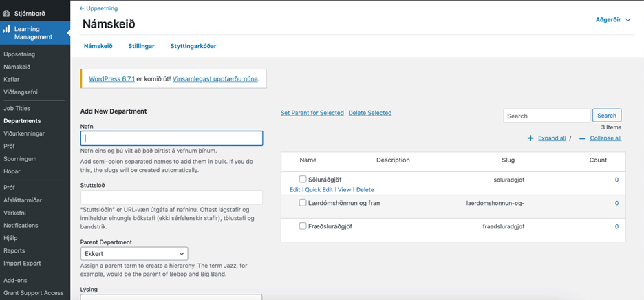Click the Delete Selected link
The width and height of the screenshot is (644, 300).
[370, 113]
